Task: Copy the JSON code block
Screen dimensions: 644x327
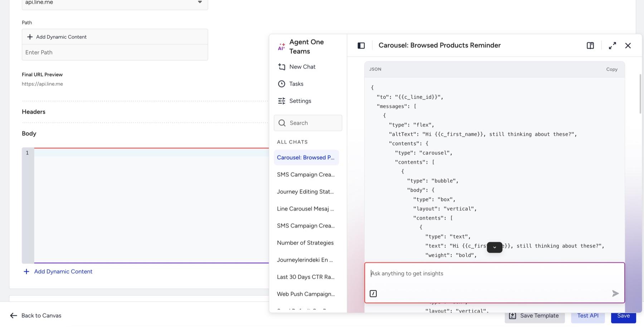Action: click(x=612, y=69)
